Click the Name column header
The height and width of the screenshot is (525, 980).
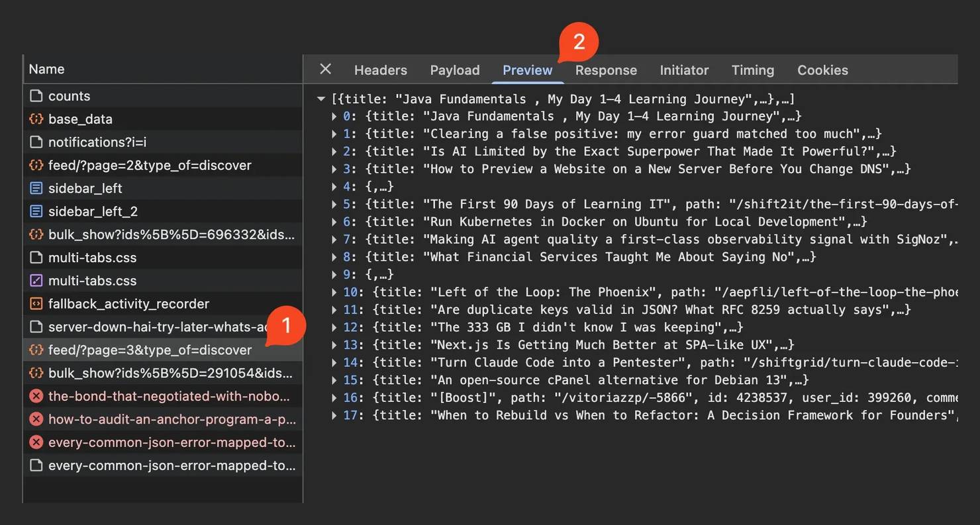(163, 70)
